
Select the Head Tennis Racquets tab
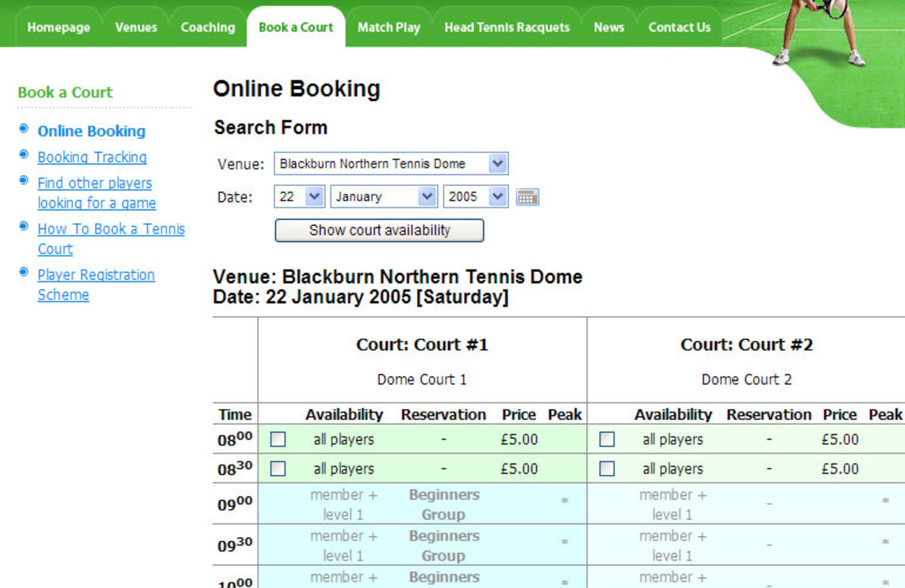(507, 28)
